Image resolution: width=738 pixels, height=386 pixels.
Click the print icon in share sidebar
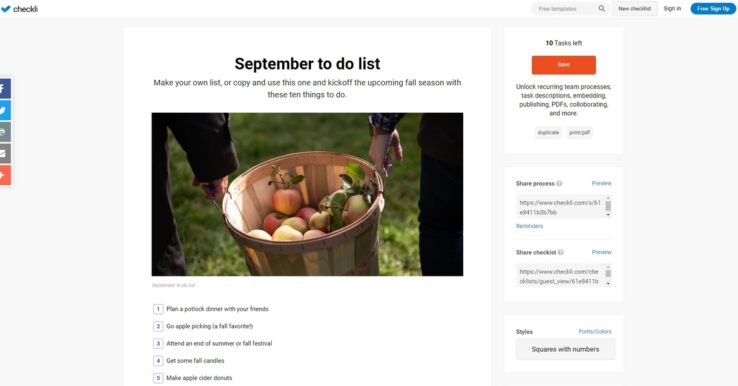coord(4,132)
